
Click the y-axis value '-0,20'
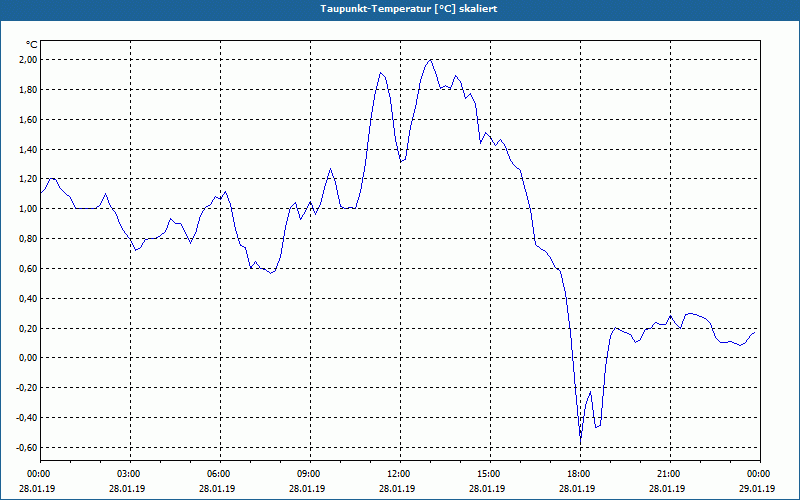click(x=27, y=388)
